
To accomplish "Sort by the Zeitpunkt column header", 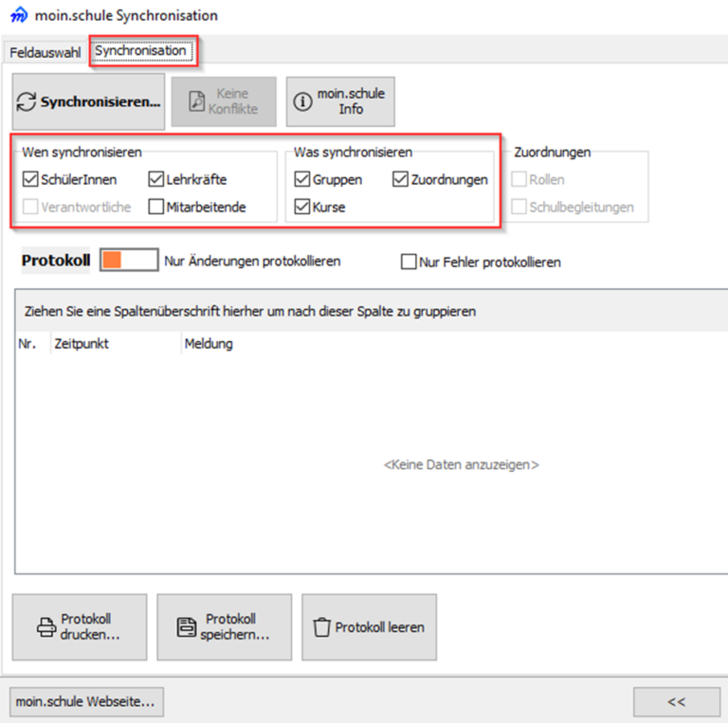I will [x=82, y=344].
